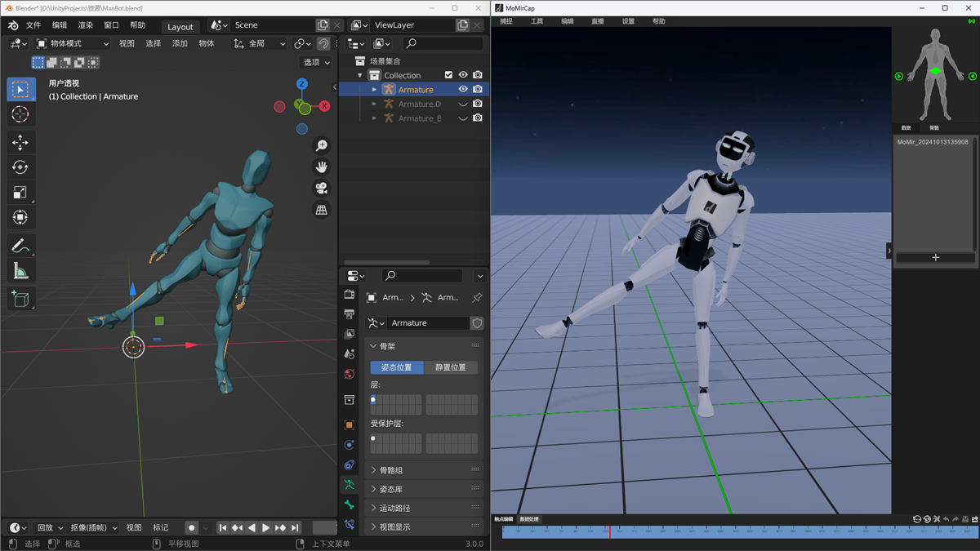Hide Armature.0 in the outliner
This screenshot has width=980, height=551.
tap(464, 104)
